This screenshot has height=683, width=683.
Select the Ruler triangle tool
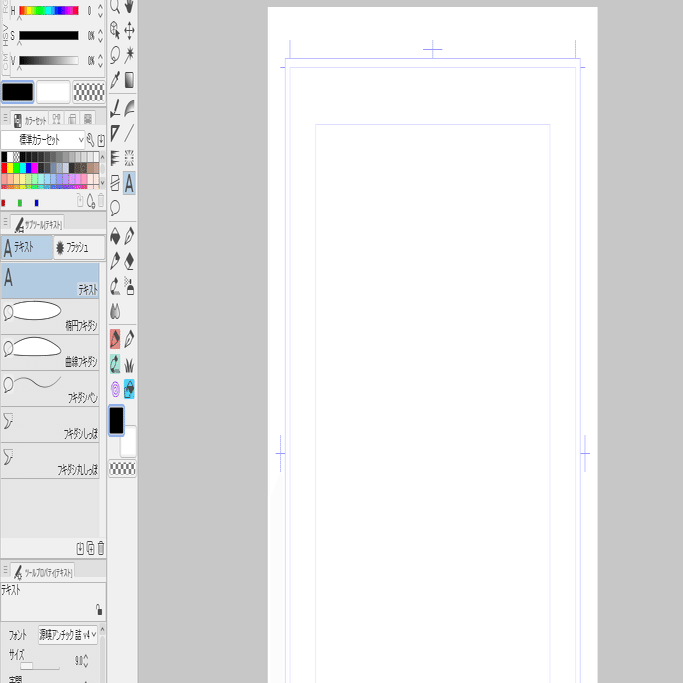click(x=115, y=133)
